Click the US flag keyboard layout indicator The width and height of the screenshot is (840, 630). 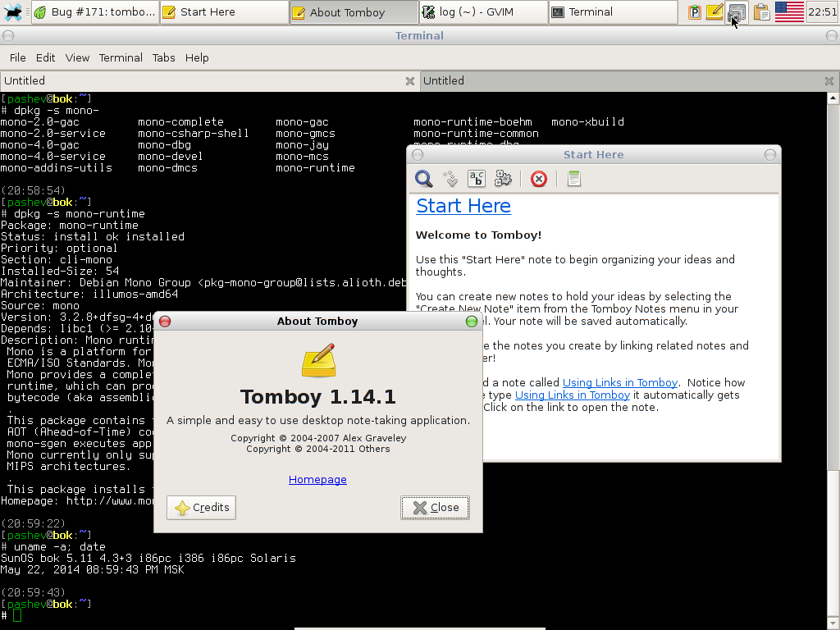(x=789, y=11)
